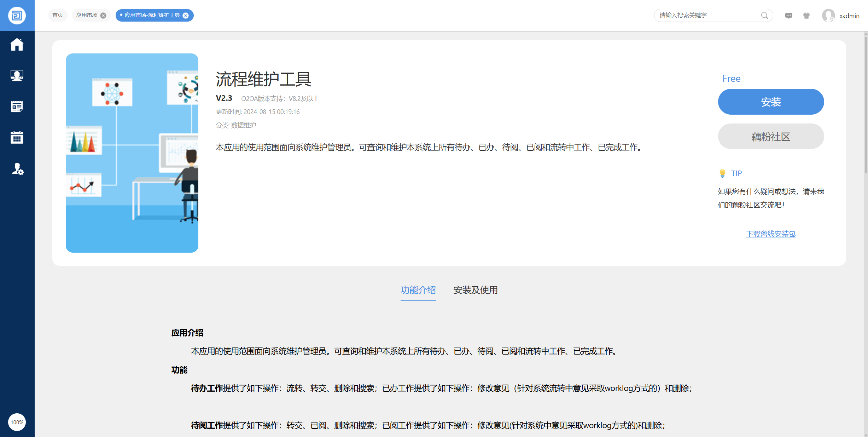Open the messages chat icon
868x437 pixels.
point(788,16)
